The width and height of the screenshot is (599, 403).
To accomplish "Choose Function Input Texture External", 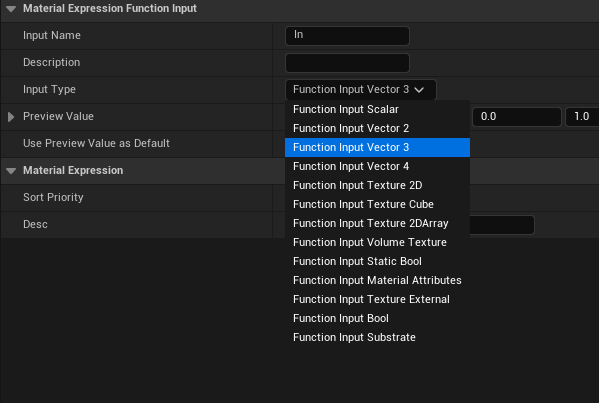I will [x=377, y=299].
